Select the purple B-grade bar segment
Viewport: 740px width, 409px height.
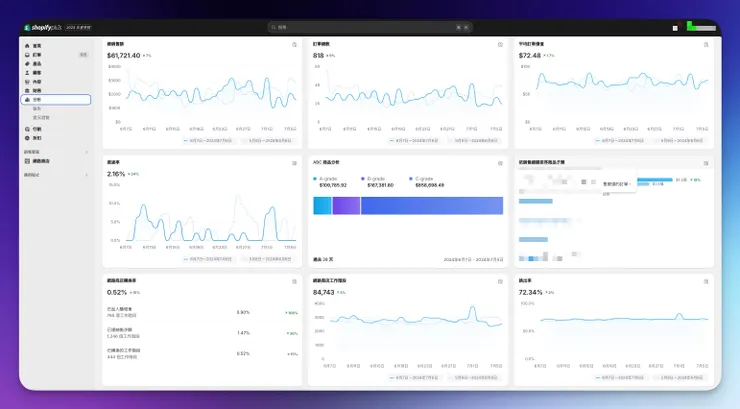pyautogui.click(x=346, y=206)
